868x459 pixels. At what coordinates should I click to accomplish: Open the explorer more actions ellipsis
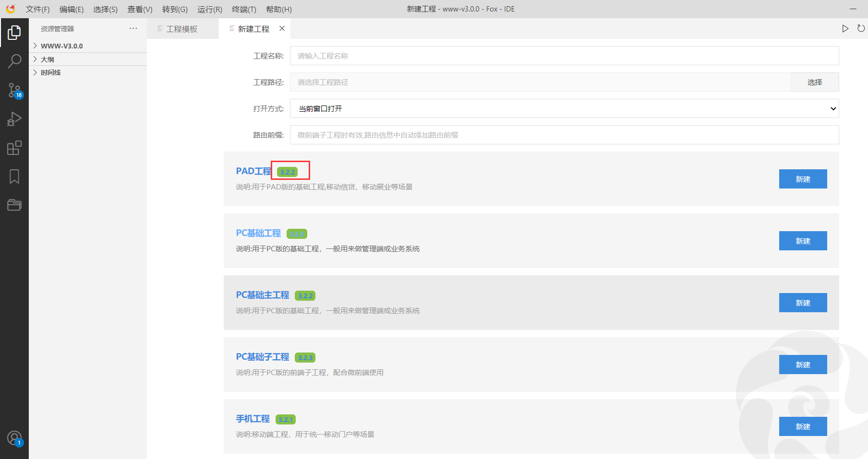click(133, 29)
